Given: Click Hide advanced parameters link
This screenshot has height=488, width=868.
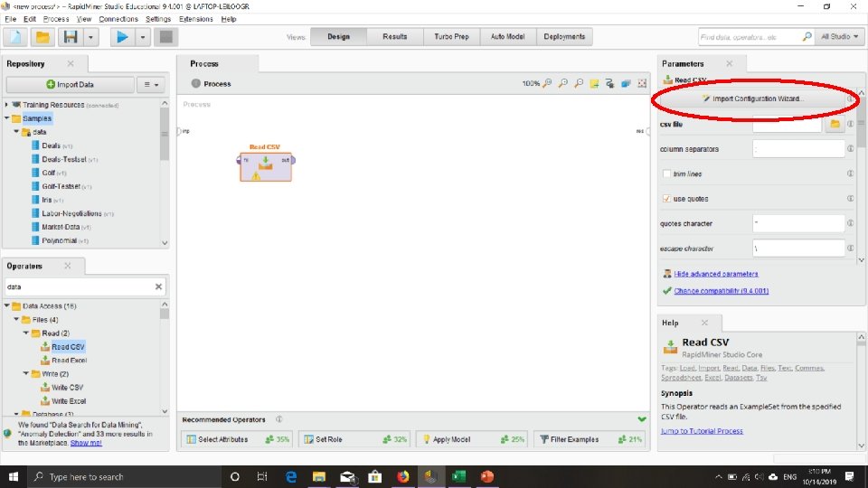Looking at the screenshot, I should (716, 274).
